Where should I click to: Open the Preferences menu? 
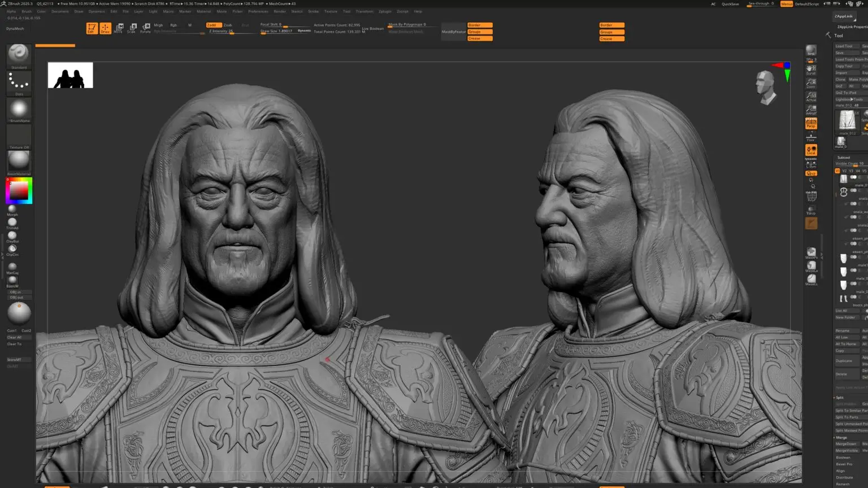(258, 11)
